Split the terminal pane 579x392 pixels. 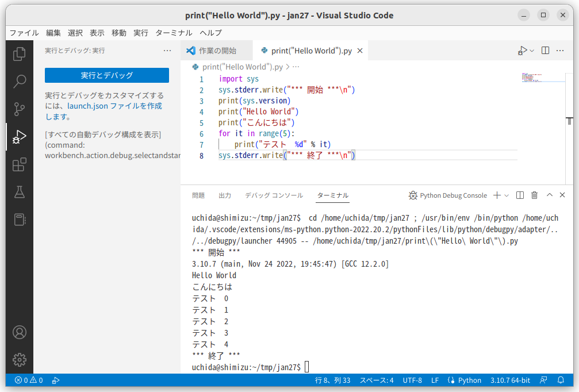[520, 195]
